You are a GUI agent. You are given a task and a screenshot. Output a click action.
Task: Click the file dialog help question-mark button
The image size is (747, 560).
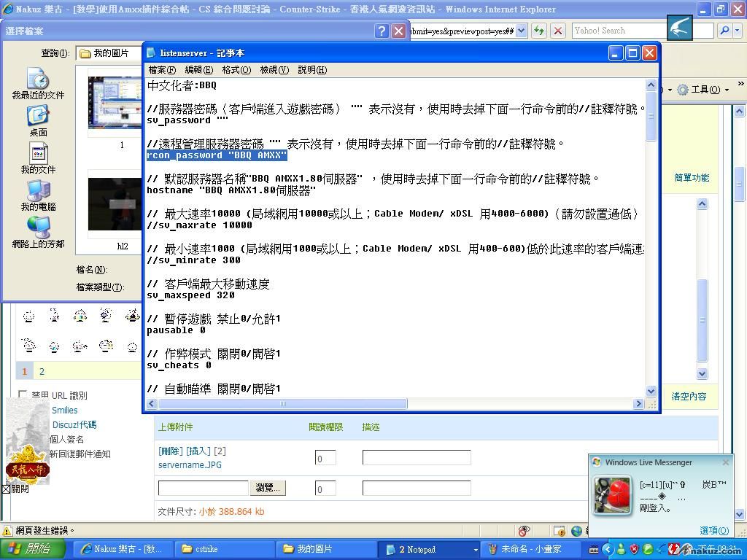click(x=382, y=31)
